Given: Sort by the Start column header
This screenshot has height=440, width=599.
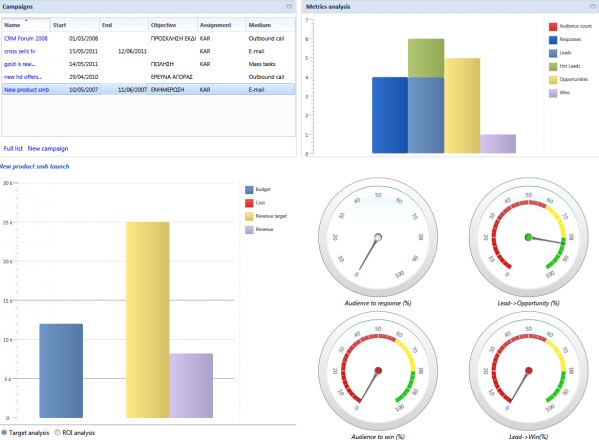Looking at the screenshot, I should click(x=75, y=25).
